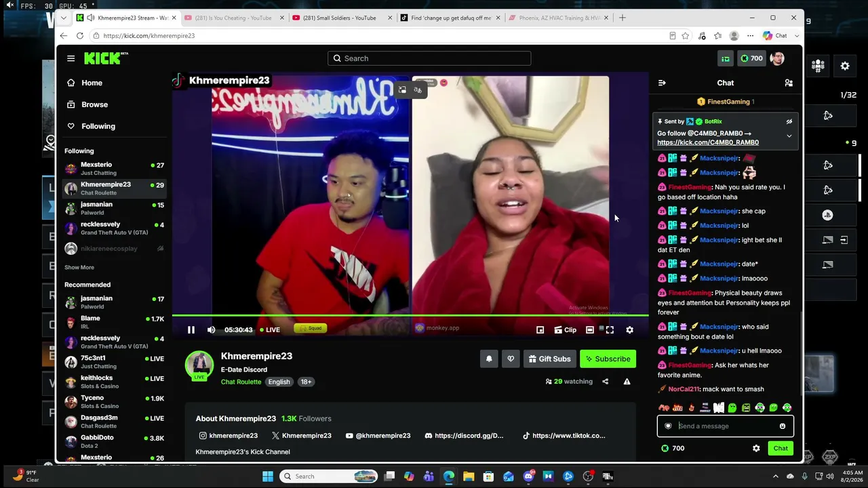This screenshot has height=488, width=868.
Task: Open a new browser tab
Action: [622, 18]
